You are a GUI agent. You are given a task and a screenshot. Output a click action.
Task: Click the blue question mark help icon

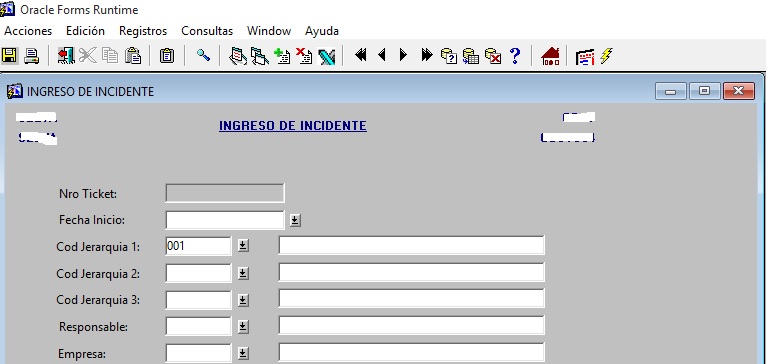click(515, 56)
